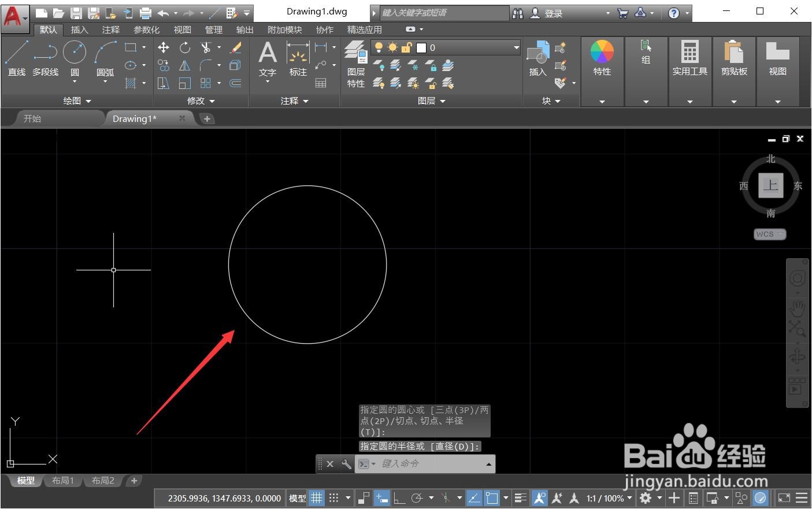Pick the Move tool in Modify panel
Image resolution: width=812 pixels, height=509 pixels.
(164, 47)
